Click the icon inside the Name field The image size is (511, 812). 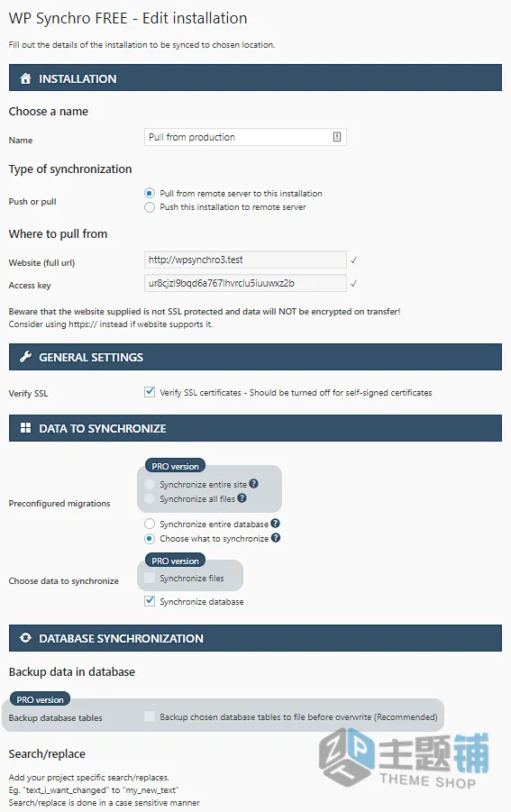337,137
